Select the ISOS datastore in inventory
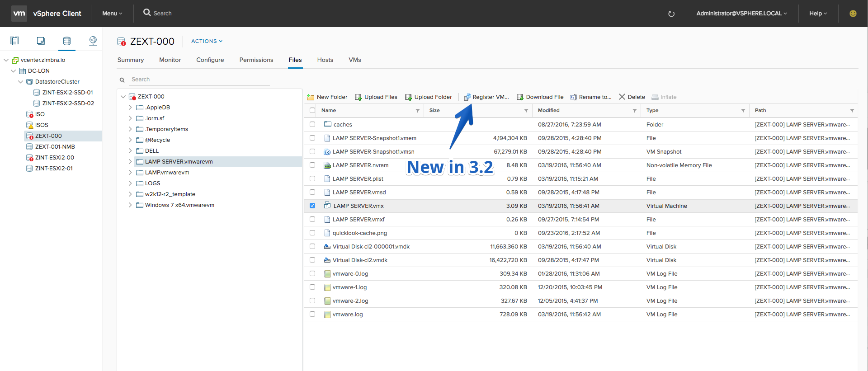Image resolution: width=868 pixels, height=371 pixels. [x=42, y=125]
